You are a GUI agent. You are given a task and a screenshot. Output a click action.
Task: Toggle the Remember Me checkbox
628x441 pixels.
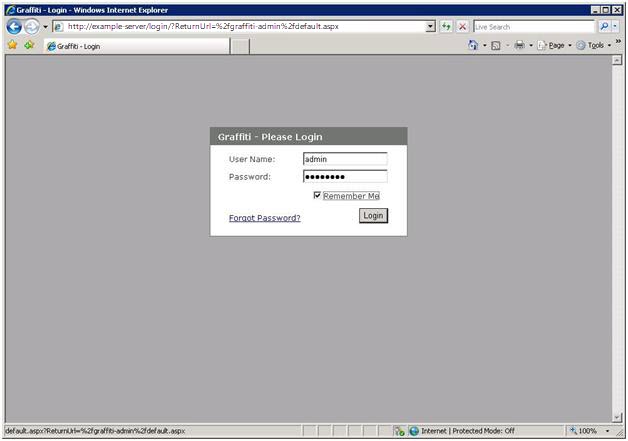[317, 195]
